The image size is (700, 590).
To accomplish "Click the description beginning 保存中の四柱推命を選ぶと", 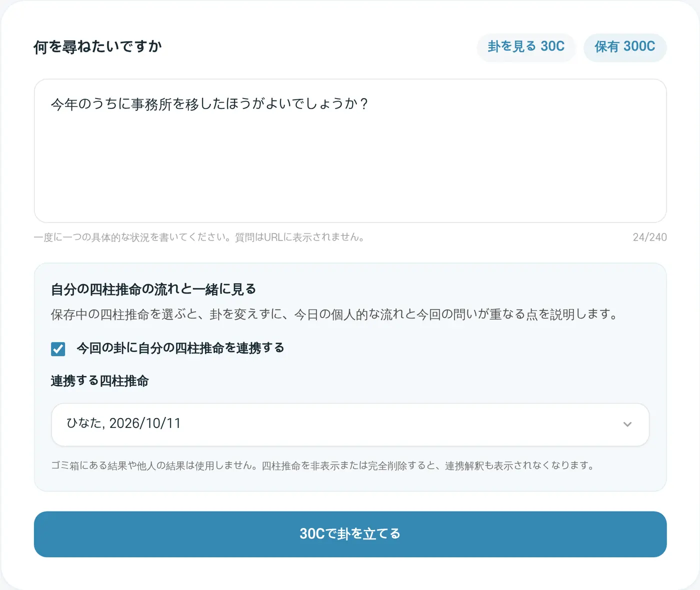I will (x=335, y=314).
